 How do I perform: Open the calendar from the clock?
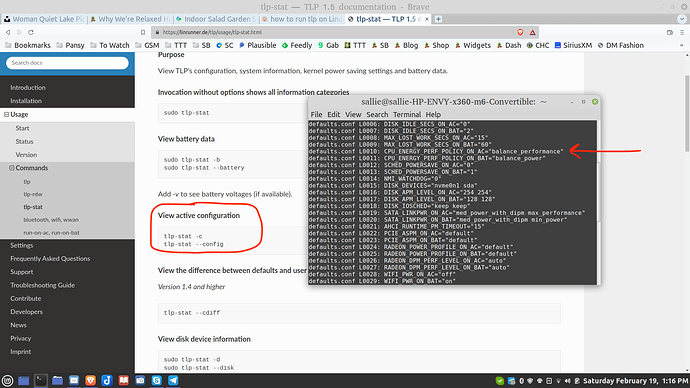coord(635,381)
